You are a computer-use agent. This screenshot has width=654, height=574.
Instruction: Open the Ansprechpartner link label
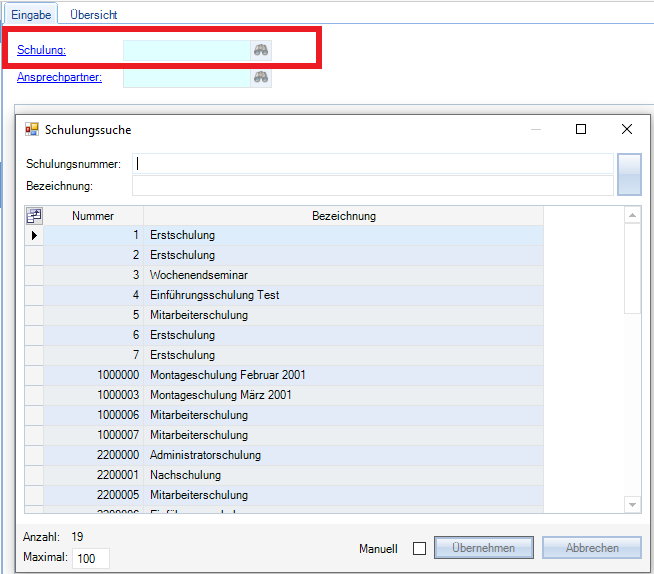[x=59, y=77]
